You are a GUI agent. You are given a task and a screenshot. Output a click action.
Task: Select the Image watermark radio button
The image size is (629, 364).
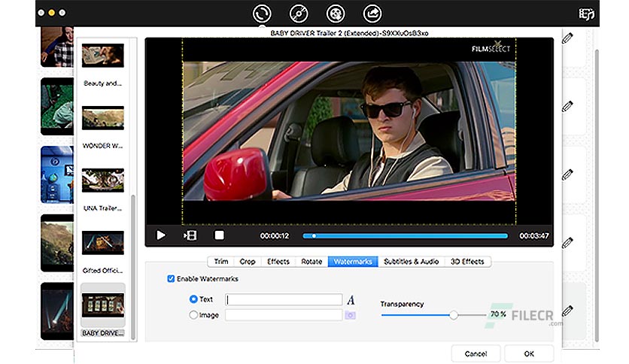(193, 315)
